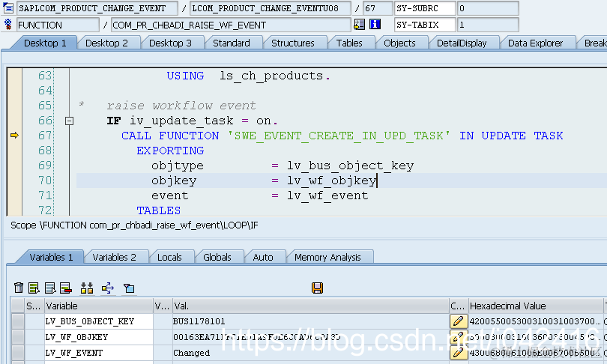Click the current execution arrow at line 67
This screenshot has width=607, height=364.
coord(14,136)
